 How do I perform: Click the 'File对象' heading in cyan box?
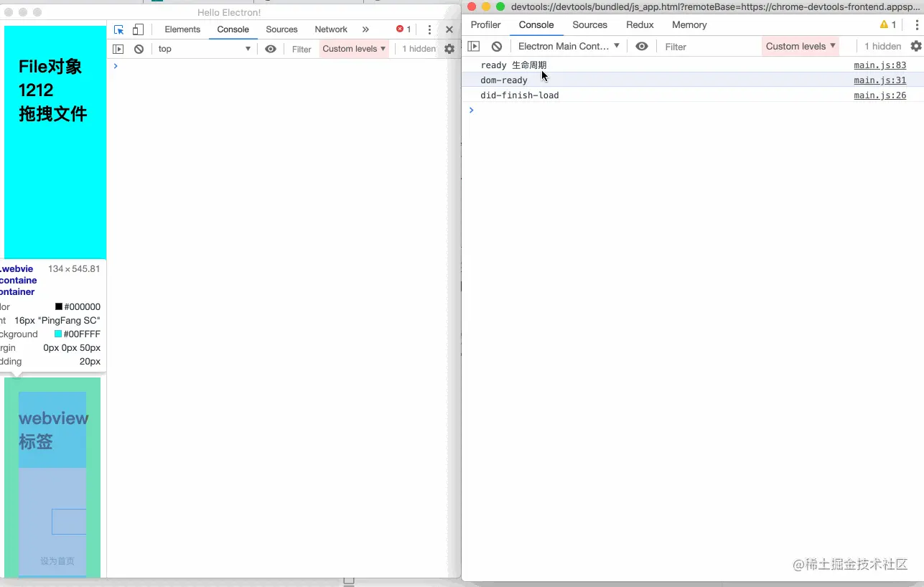coord(50,67)
